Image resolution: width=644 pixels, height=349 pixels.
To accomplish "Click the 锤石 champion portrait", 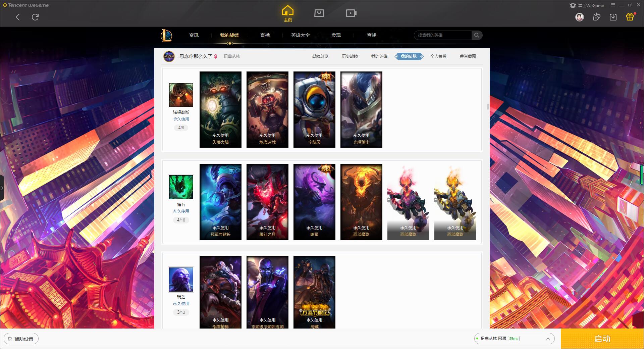I will click(x=181, y=187).
